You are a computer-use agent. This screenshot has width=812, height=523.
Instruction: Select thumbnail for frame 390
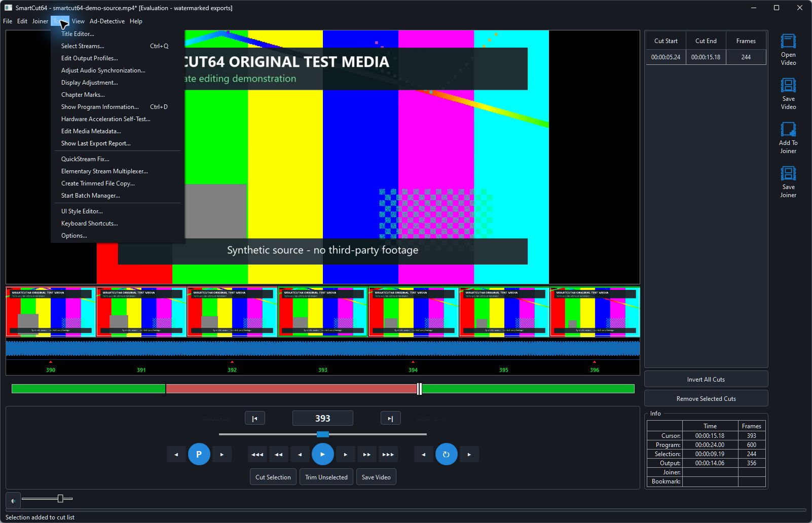(51, 312)
